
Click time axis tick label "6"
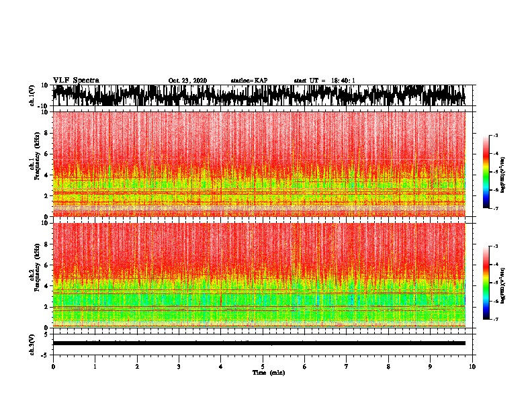(305, 367)
